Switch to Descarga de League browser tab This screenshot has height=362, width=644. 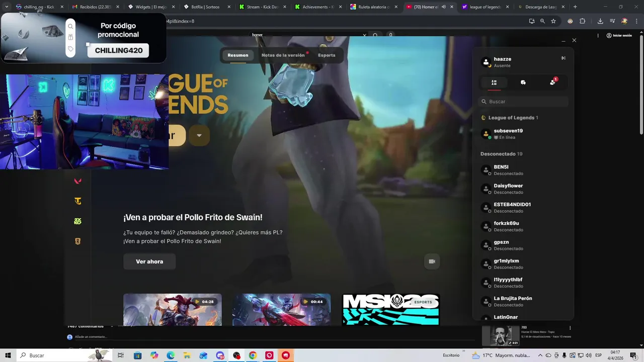tap(541, 7)
